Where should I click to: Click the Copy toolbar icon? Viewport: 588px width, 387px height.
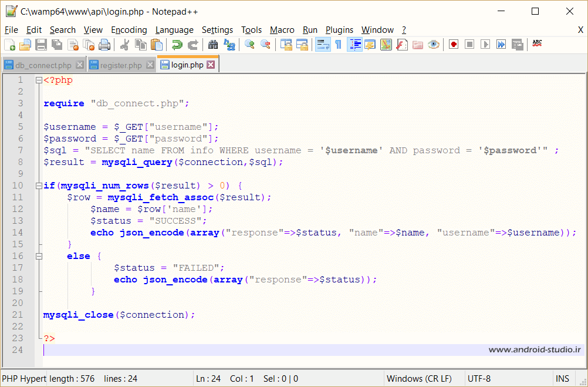pos(141,45)
